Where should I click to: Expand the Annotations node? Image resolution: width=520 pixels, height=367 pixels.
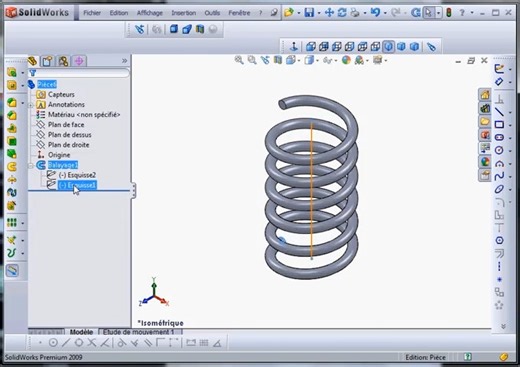[x=30, y=105]
